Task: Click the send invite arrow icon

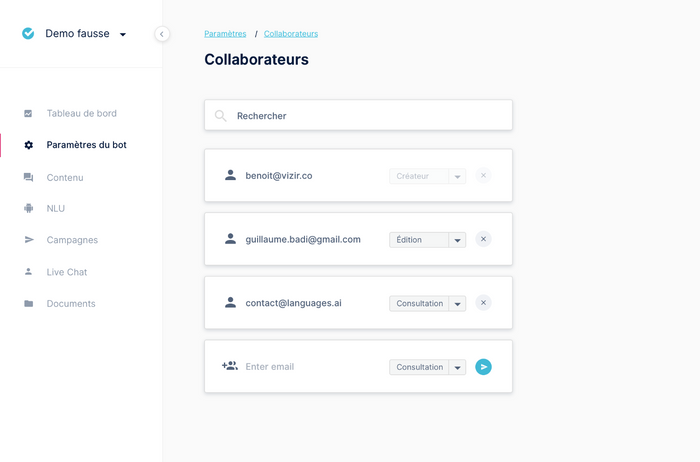Action: [483, 367]
